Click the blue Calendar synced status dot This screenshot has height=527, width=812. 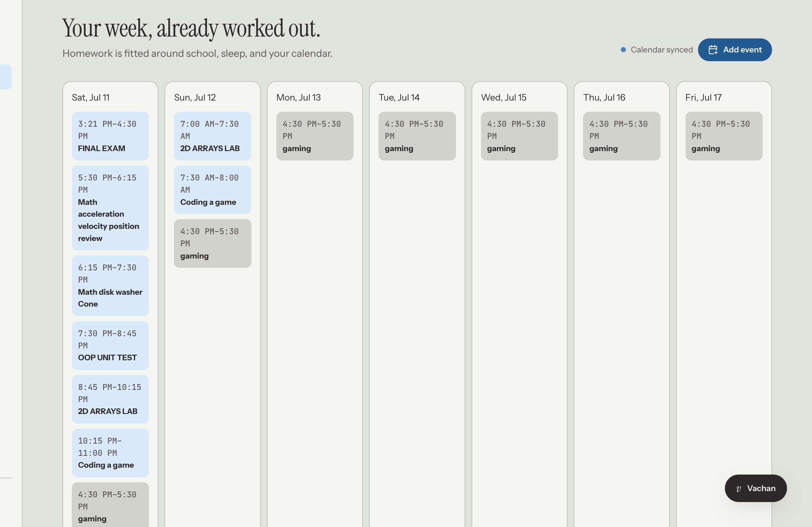[x=623, y=50]
